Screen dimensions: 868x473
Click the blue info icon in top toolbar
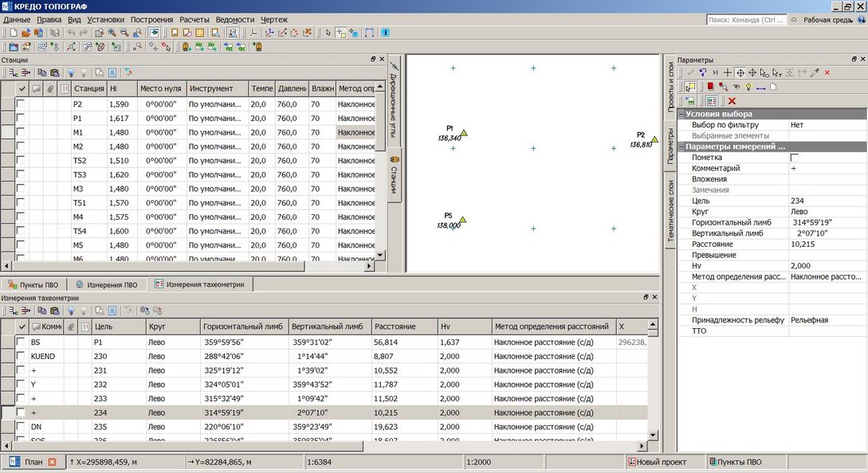coord(386,33)
